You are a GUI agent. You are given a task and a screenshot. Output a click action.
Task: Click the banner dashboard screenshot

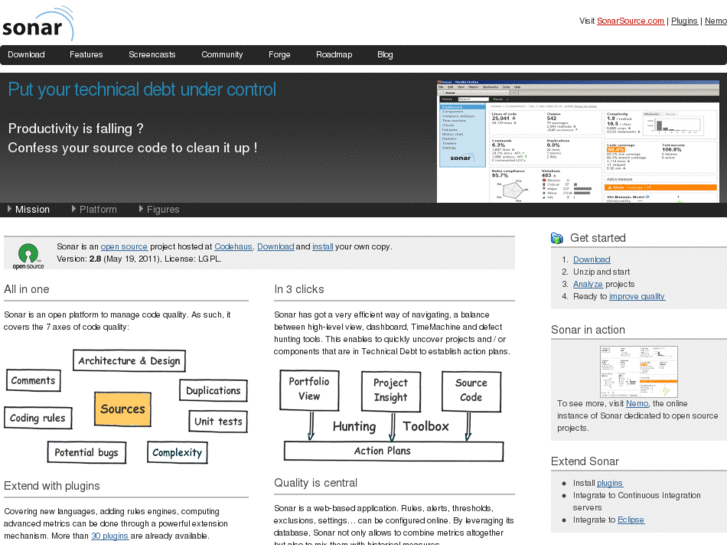point(578,141)
